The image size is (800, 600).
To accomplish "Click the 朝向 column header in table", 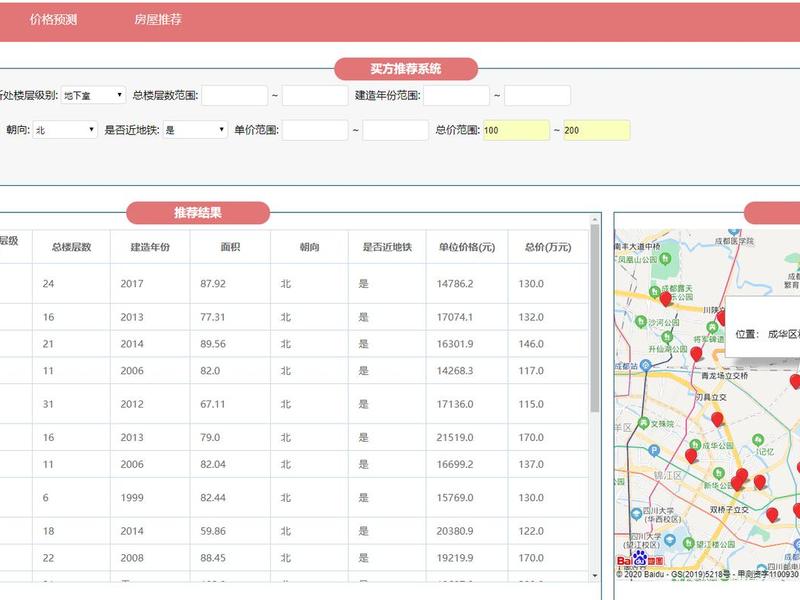I will click(x=310, y=247).
